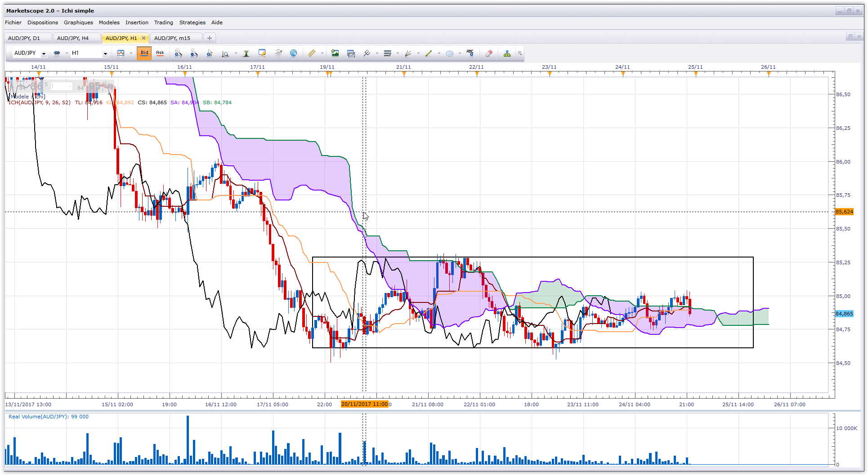Select the fan lines drawing tool
The image size is (868, 475).
(x=408, y=53)
